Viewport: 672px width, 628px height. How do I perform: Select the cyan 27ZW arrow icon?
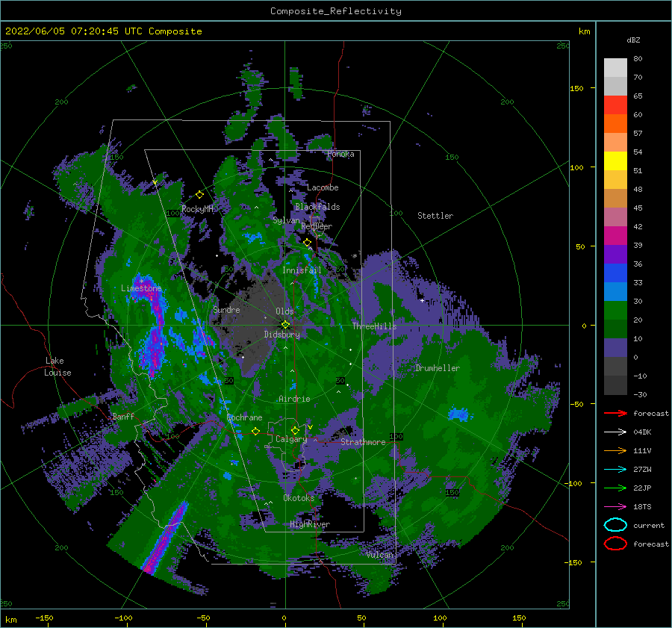tap(615, 470)
